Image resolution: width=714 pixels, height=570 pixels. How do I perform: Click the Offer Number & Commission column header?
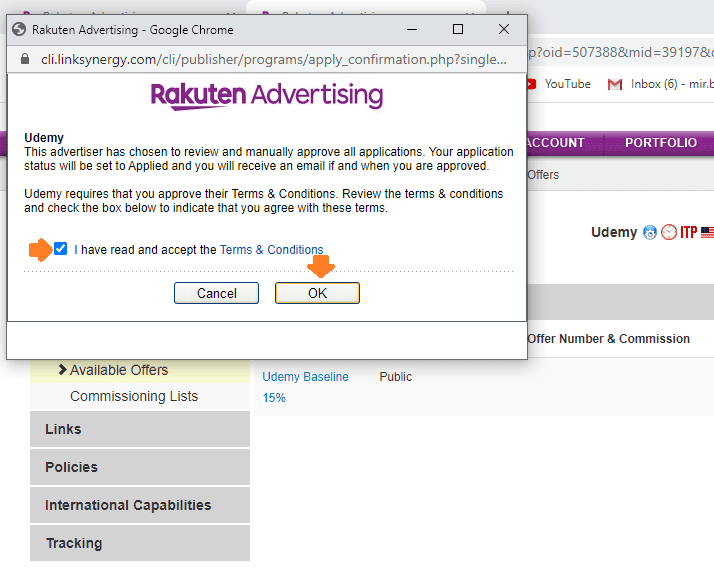[x=608, y=339]
